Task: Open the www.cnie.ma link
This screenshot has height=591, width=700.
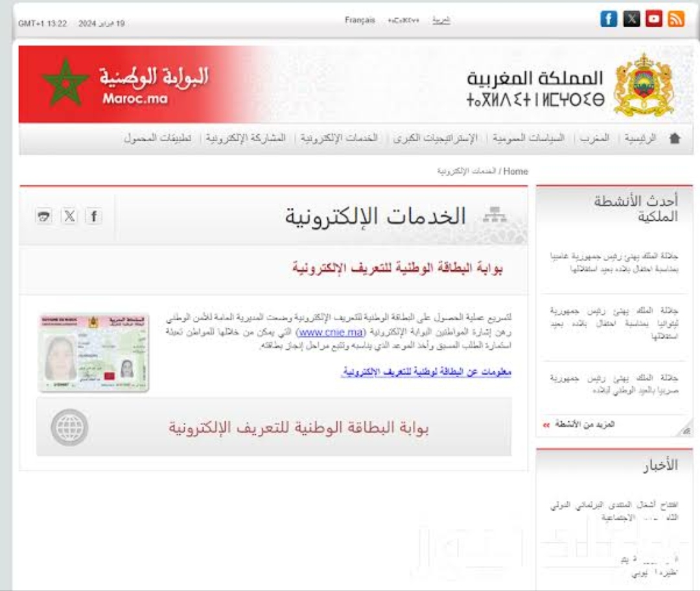Action: (331, 332)
